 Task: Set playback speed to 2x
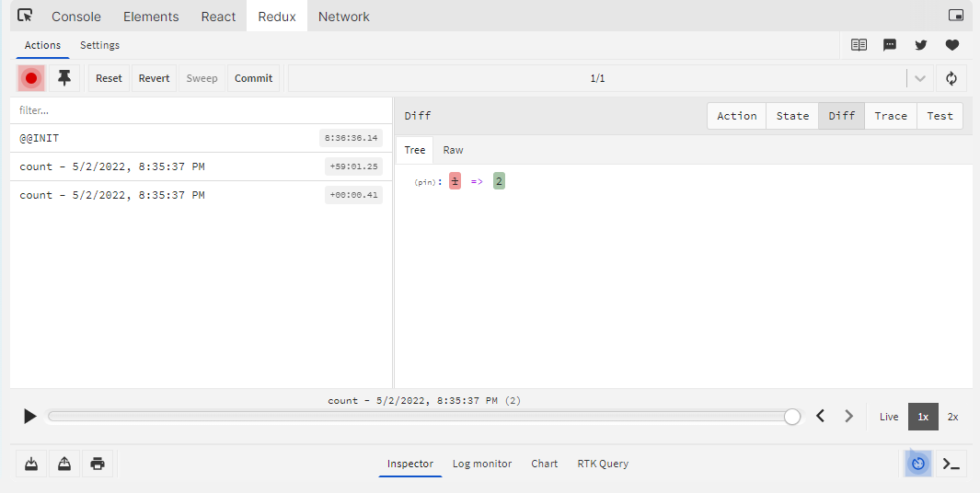(x=952, y=417)
